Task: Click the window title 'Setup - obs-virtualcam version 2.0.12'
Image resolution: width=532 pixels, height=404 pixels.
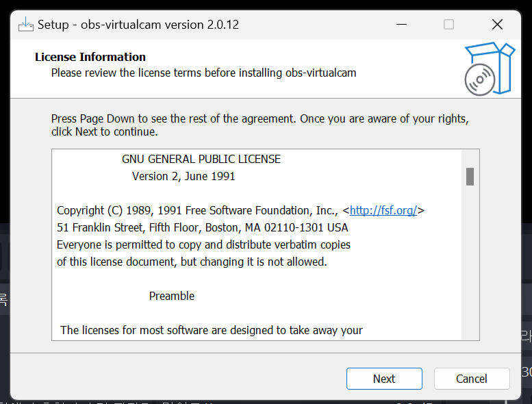Action: [x=138, y=25]
